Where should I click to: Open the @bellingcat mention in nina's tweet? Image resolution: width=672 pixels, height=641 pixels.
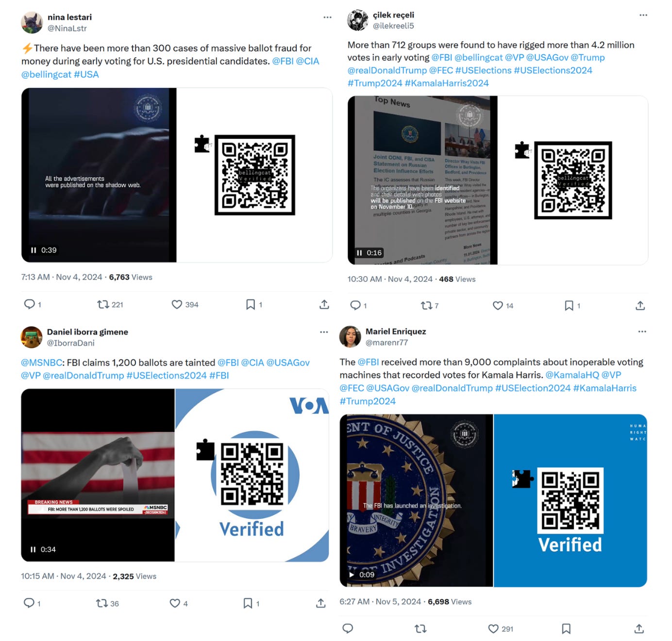coord(46,74)
